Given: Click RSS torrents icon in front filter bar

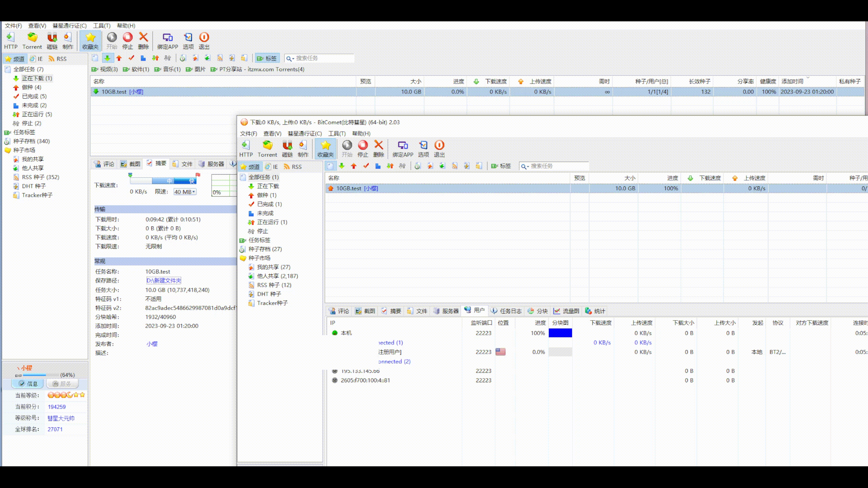Looking at the screenshot, I should 455,166.
